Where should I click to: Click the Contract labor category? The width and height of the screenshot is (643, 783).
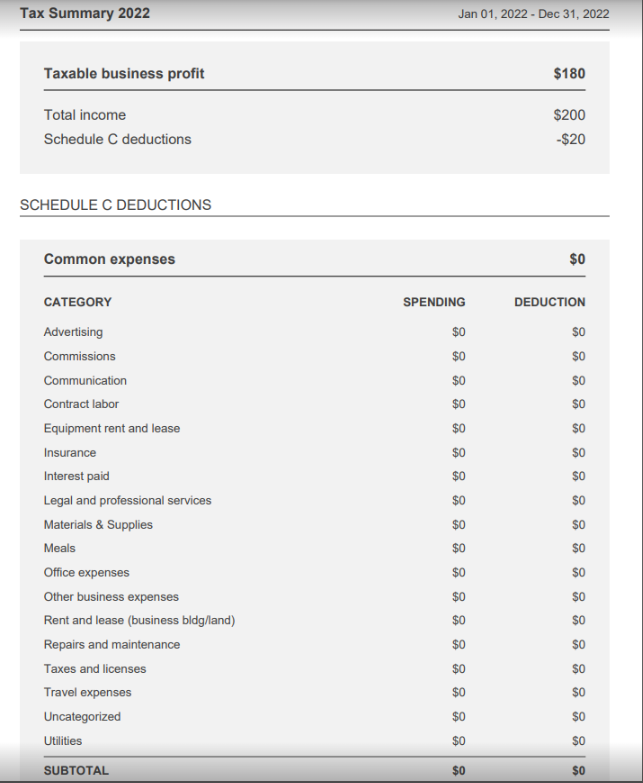(x=81, y=404)
